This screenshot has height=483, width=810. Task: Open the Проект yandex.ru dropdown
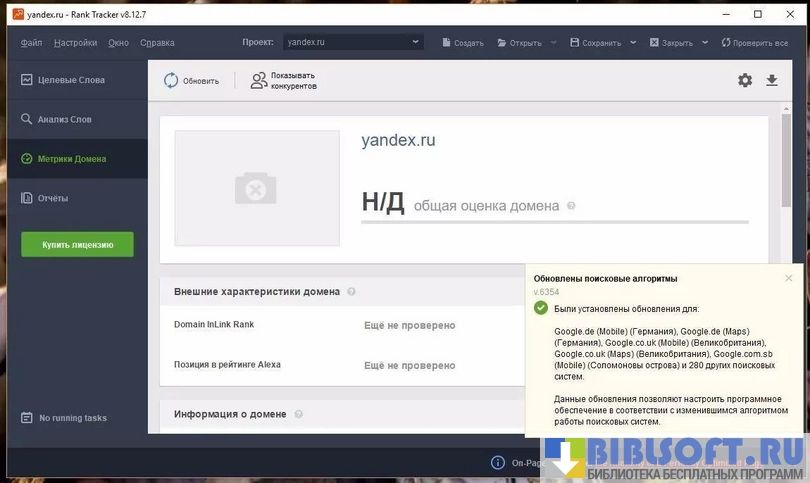(x=352, y=43)
